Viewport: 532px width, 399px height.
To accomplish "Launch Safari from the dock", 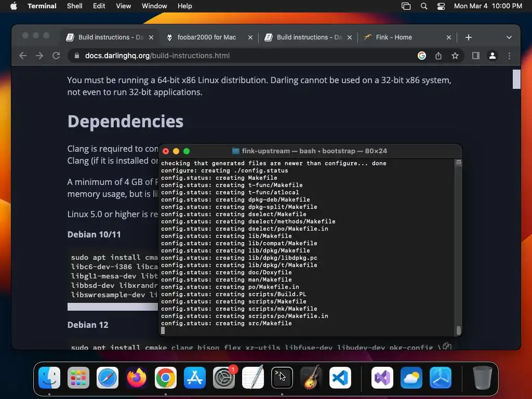I will click(x=108, y=377).
